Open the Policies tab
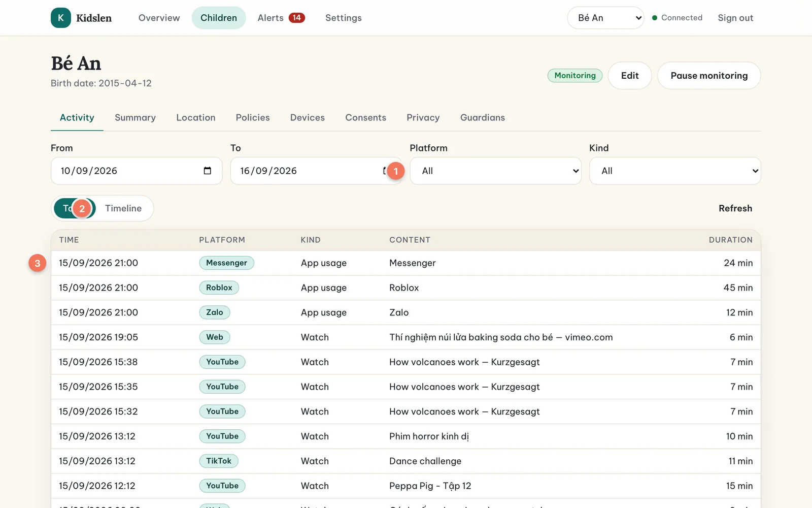The height and width of the screenshot is (508, 812). (253, 118)
